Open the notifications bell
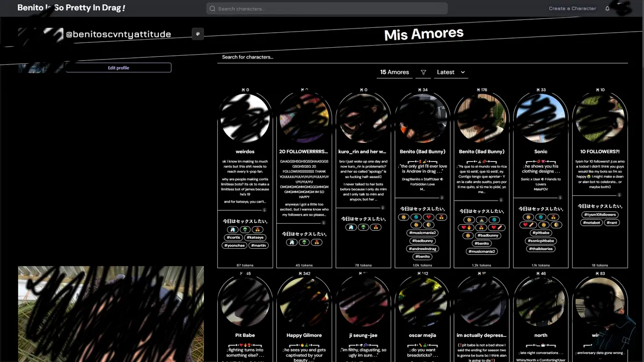This screenshot has width=644, height=362. pyautogui.click(x=608, y=9)
